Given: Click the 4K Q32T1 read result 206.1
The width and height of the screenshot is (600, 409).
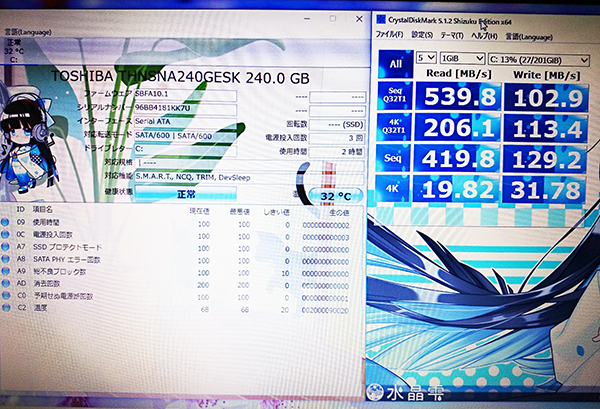Looking at the screenshot, I should [x=457, y=127].
